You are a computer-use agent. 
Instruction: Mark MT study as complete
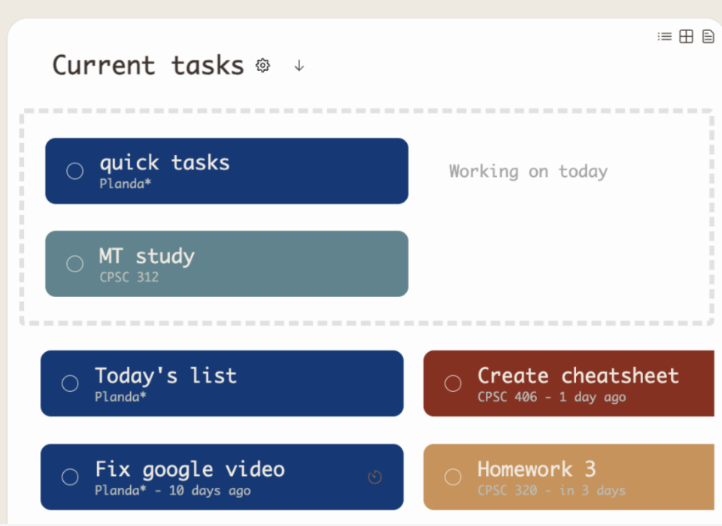click(x=75, y=264)
